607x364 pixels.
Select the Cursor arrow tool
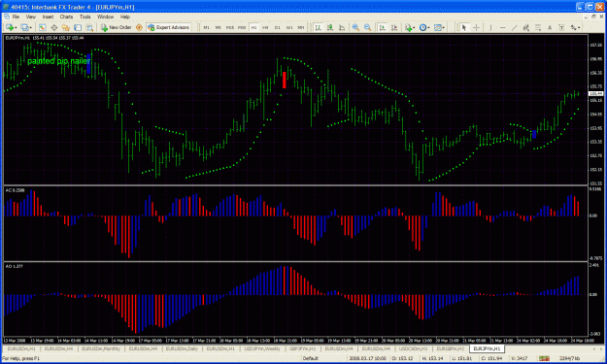coord(464,27)
